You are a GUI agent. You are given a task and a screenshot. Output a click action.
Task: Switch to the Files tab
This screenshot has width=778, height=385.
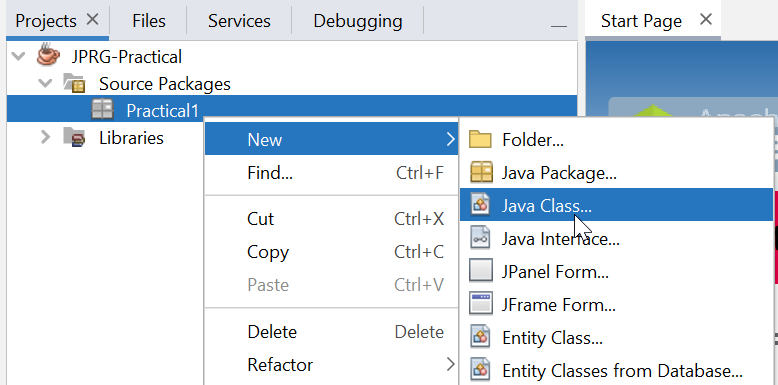pyautogui.click(x=149, y=21)
